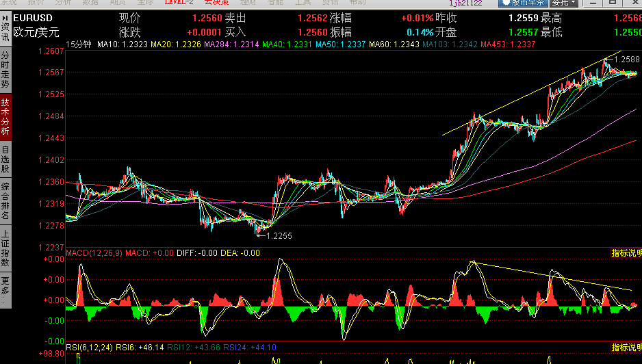The height and width of the screenshot is (364, 642).
Task: Select the 技术分析 side tab
Action: [x=5, y=117]
